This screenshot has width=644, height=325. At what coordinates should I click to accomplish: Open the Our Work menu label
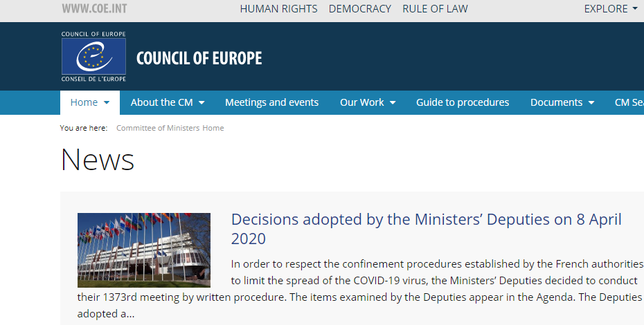click(x=362, y=102)
